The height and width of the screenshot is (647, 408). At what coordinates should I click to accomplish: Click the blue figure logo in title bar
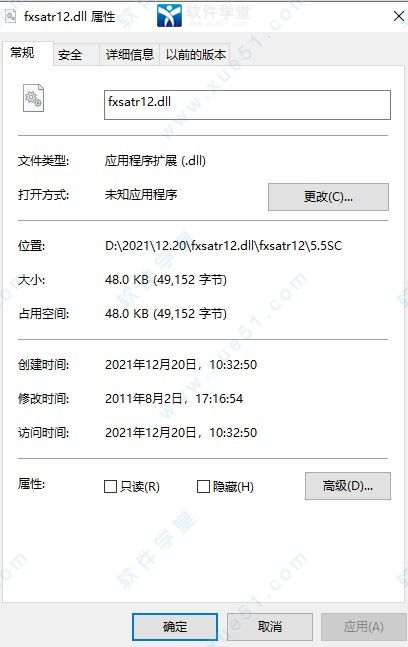[x=169, y=15]
